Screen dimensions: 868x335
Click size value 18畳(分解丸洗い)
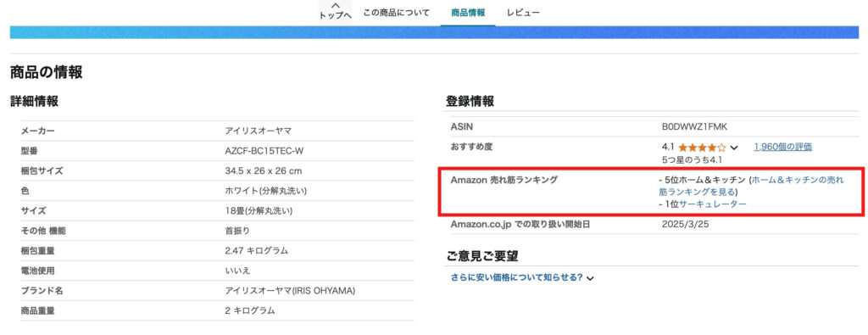[x=259, y=210]
